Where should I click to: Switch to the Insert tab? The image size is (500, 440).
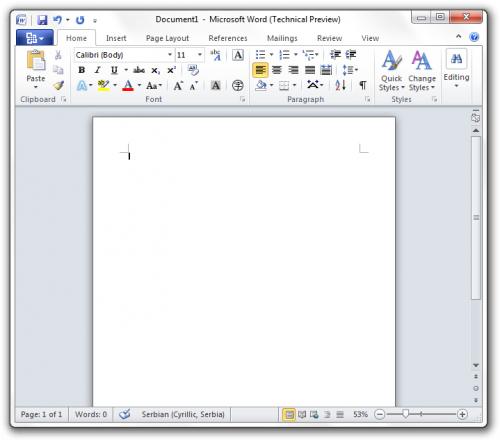click(116, 38)
